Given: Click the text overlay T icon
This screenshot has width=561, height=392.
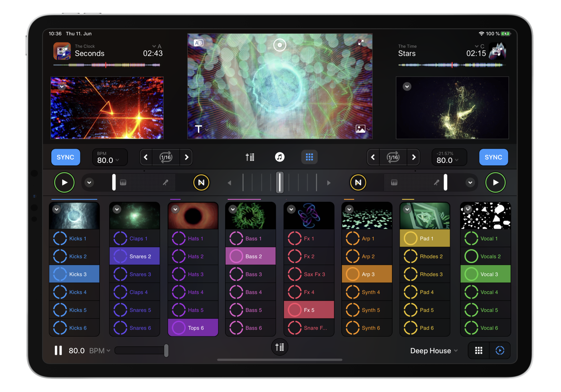Looking at the screenshot, I should [x=199, y=129].
